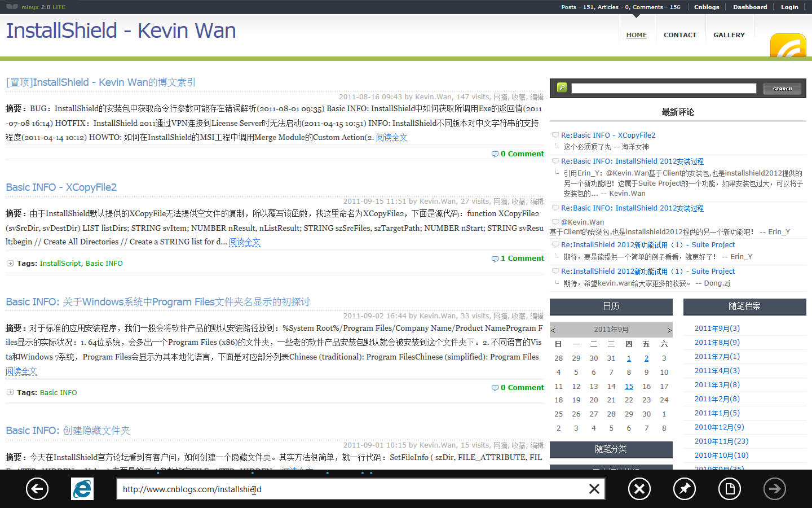Open the archive 2011年2月(8)
The height and width of the screenshot is (508, 812).
pyautogui.click(x=717, y=399)
